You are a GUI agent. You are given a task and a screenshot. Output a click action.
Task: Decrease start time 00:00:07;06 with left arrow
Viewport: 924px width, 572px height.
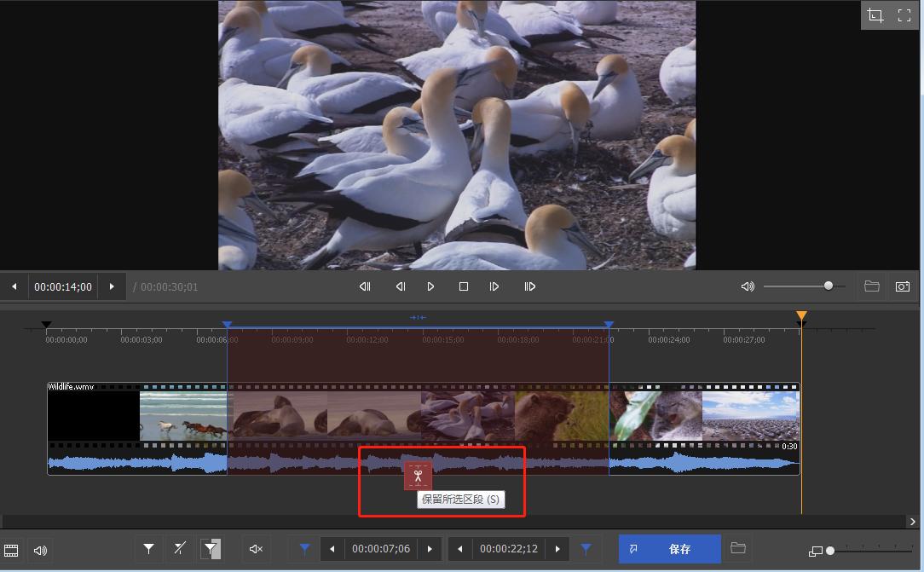click(332, 549)
